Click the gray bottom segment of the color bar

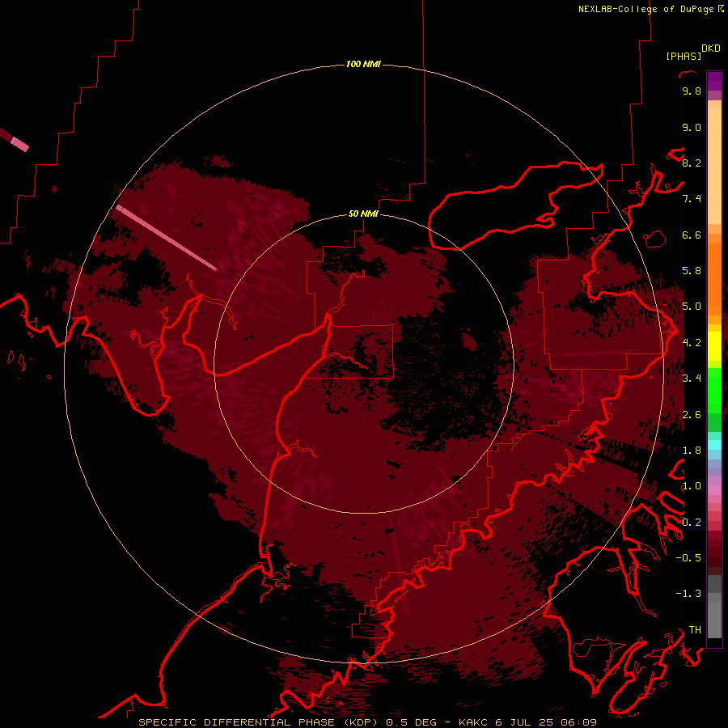pos(714,607)
